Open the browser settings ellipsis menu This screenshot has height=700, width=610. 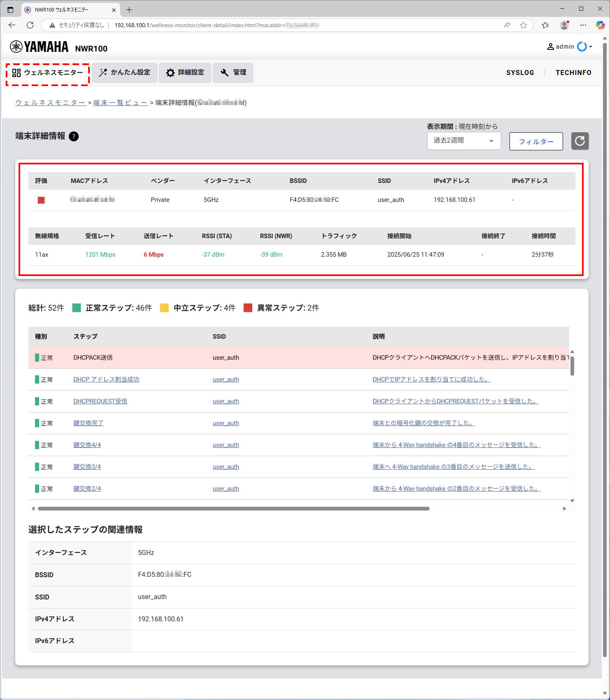pos(583,25)
